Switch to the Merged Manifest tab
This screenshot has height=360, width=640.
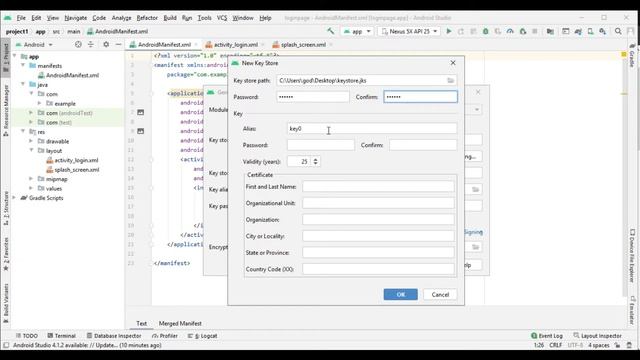(x=180, y=323)
